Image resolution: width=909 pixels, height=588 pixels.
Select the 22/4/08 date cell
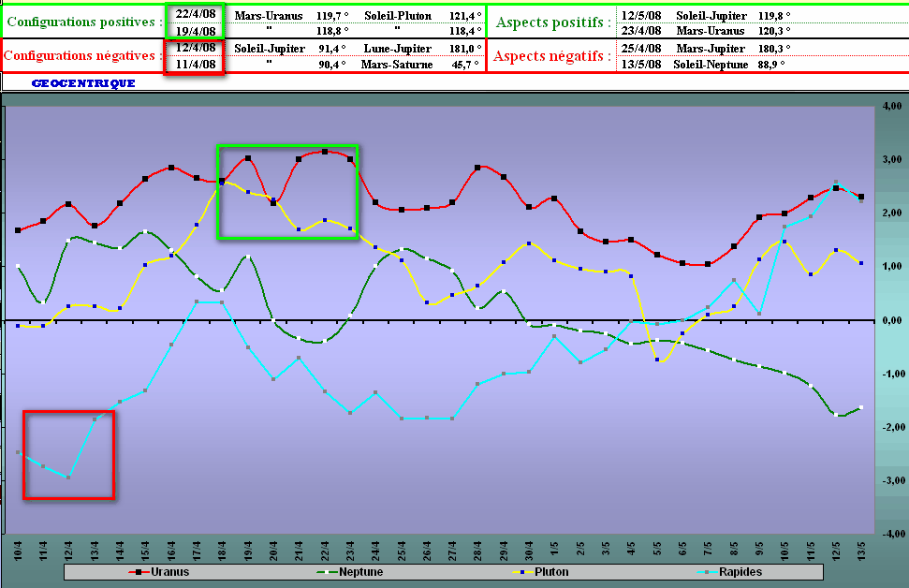[196, 14]
